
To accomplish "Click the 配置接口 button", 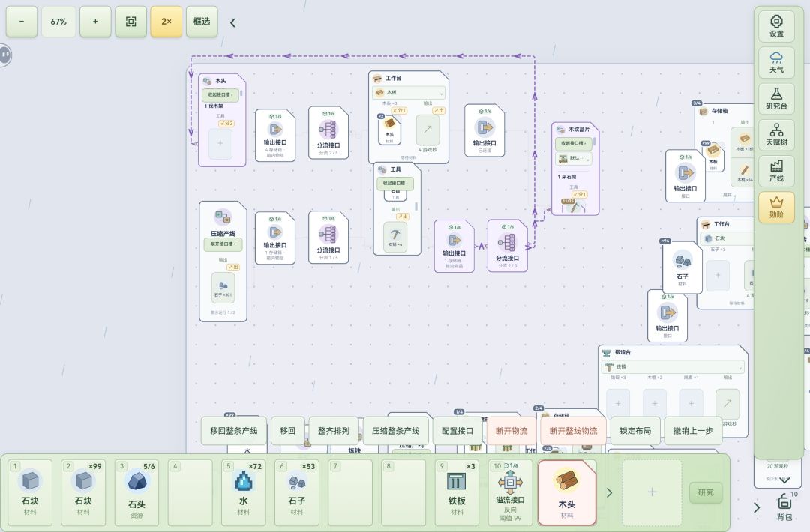I will pos(457,431).
